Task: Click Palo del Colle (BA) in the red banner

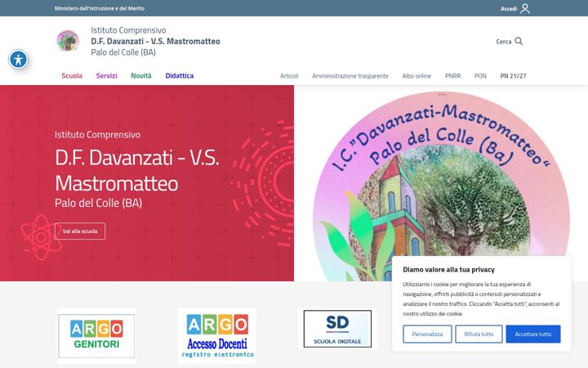Action: point(98,203)
